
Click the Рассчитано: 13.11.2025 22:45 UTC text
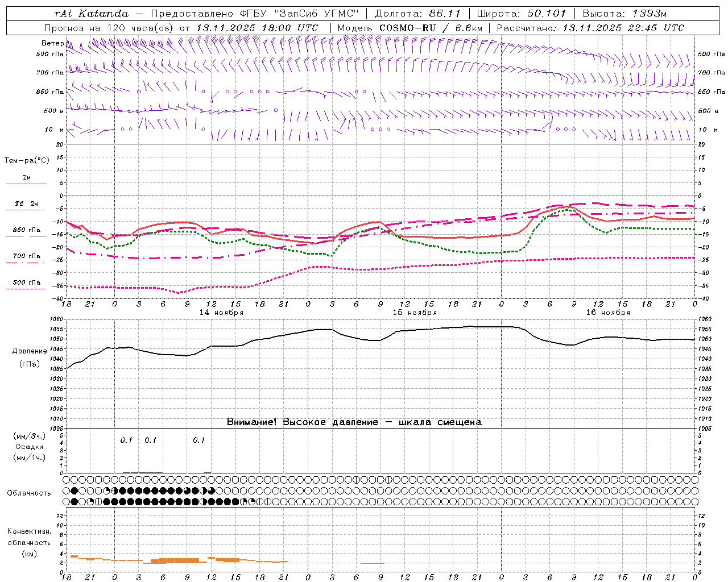[x=590, y=28]
